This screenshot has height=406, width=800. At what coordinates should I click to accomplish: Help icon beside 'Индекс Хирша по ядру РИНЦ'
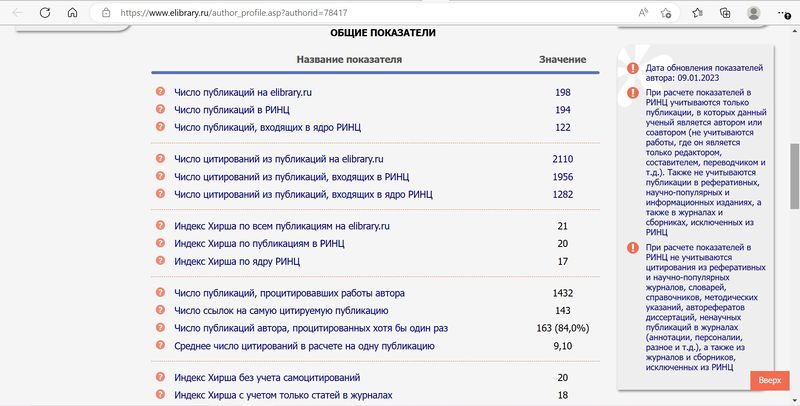tap(160, 261)
